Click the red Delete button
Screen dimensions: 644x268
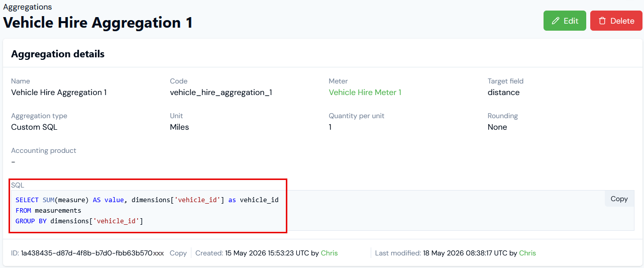(x=616, y=21)
